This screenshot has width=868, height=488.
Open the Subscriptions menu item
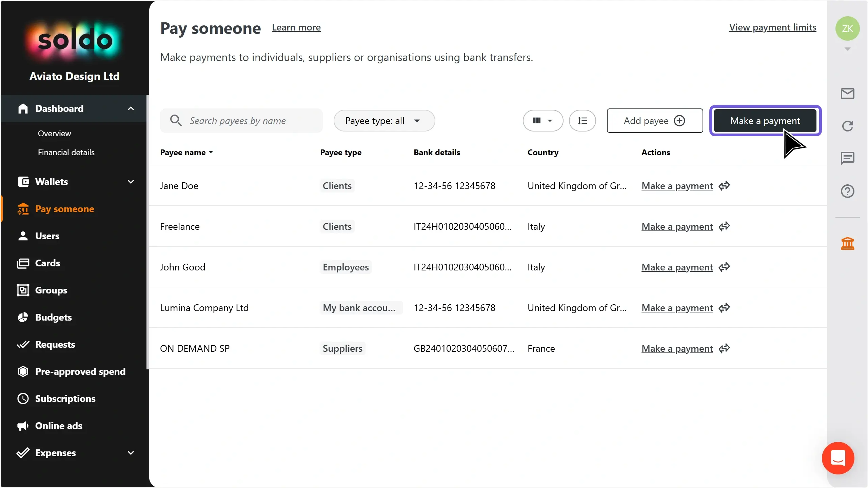[x=65, y=399]
